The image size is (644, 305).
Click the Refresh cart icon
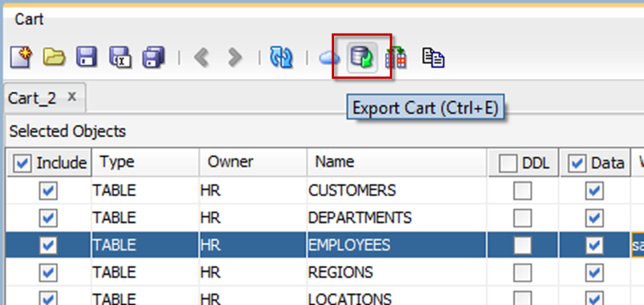tap(281, 57)
